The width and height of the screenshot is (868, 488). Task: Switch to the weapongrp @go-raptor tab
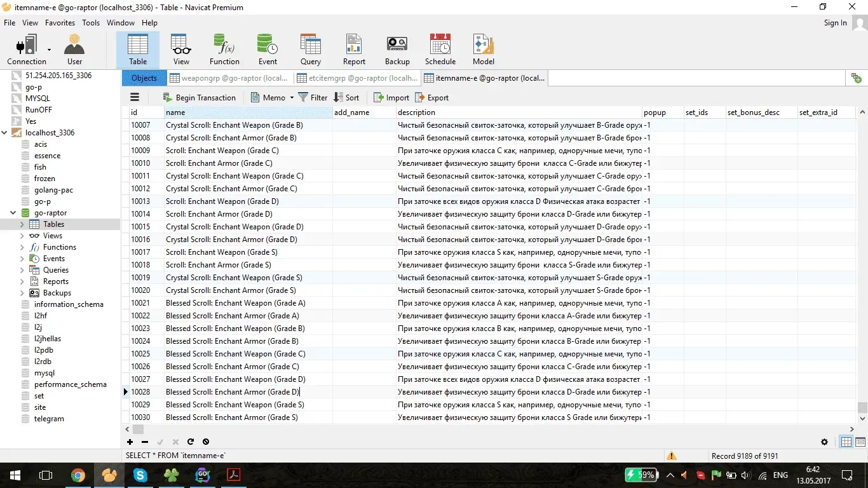230,78
